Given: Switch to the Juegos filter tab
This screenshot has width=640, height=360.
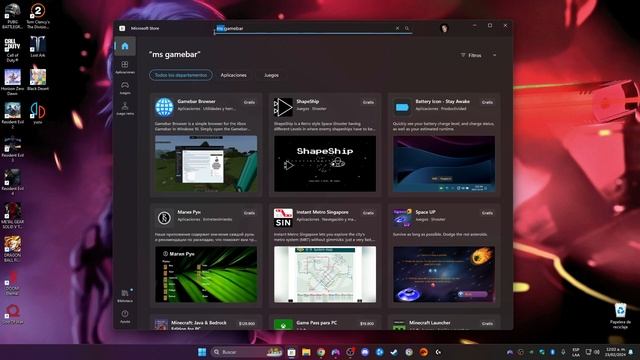Looking at the screenshot, I should click(x=271, y=75).
